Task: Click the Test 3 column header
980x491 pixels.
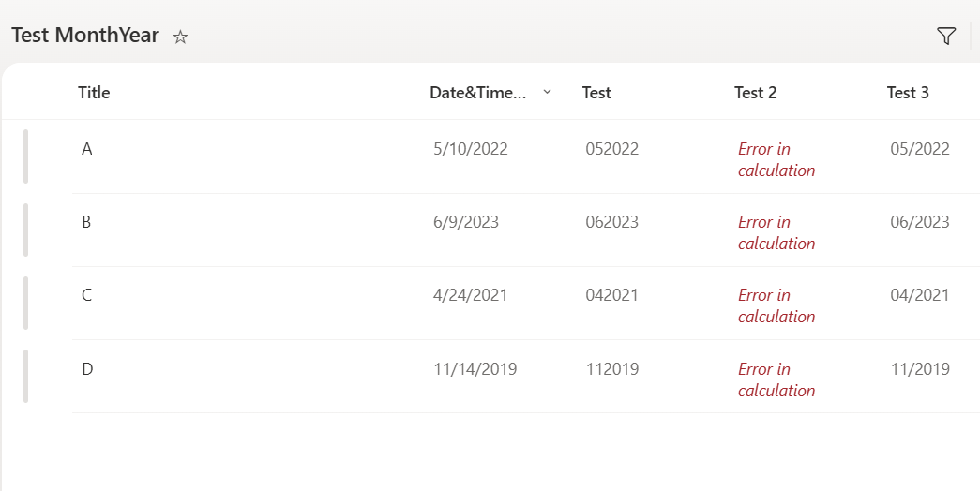Action: pos(908,93)
